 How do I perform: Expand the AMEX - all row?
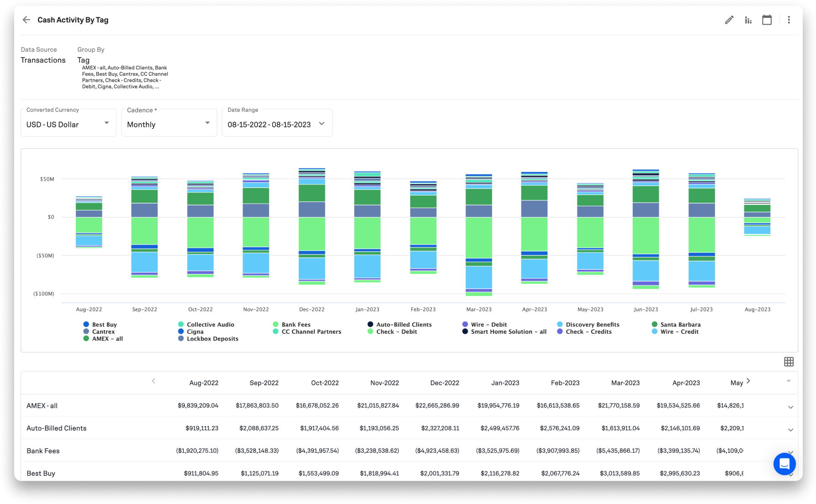pyautogui.click(x=790, y=407)
